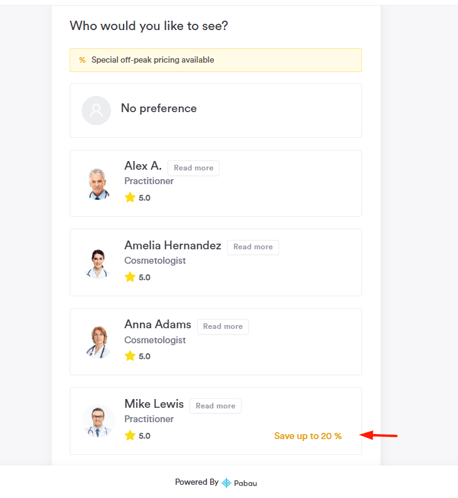
Task: Click the star rating icon for Amelia Hernandez
Action: (x=130, y=277)
